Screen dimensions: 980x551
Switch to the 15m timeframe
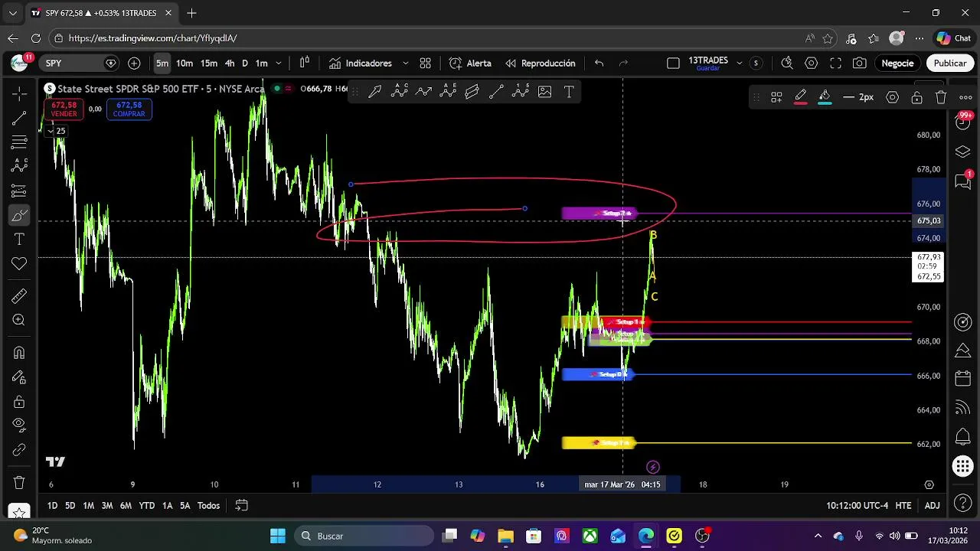pyautogui.click(x=208, y=64)
